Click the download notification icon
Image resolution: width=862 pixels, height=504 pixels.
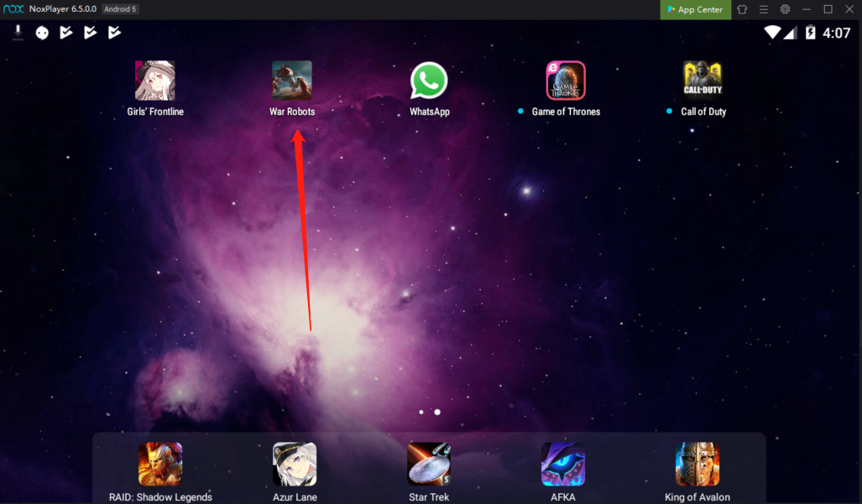[x=18, y=33]
